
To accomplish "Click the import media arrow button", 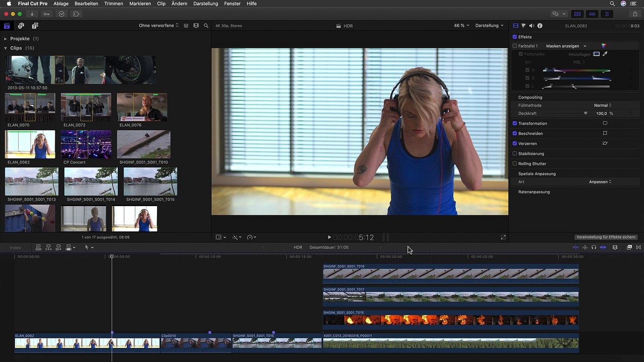I will click(x=32, y=14).
